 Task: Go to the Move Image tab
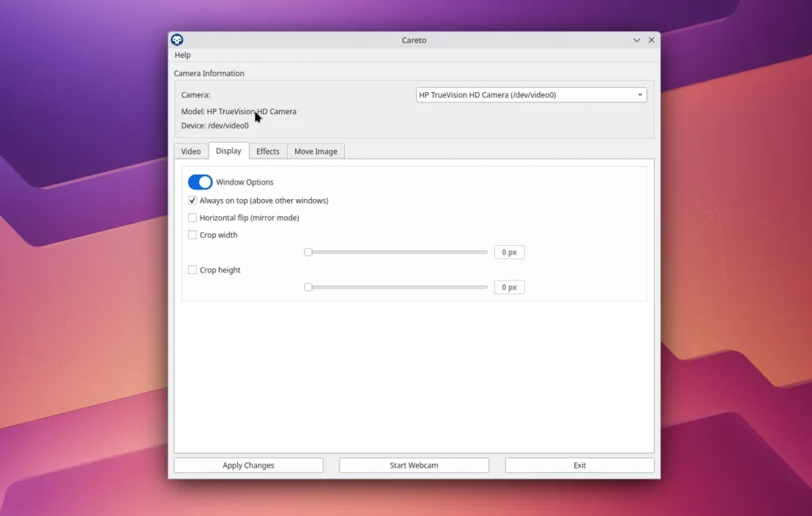[316, 151]
